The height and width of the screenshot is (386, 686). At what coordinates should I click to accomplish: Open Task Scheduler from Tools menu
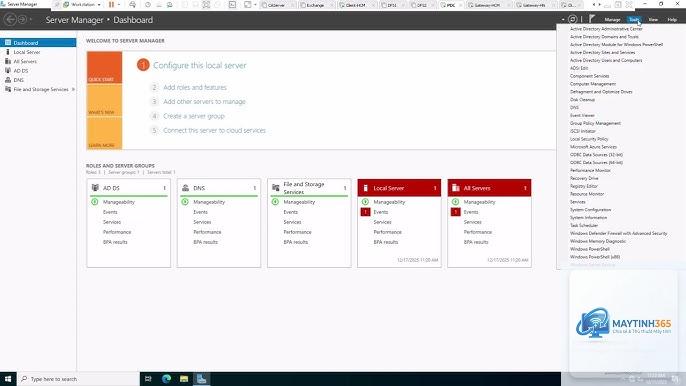click(584, 225)
